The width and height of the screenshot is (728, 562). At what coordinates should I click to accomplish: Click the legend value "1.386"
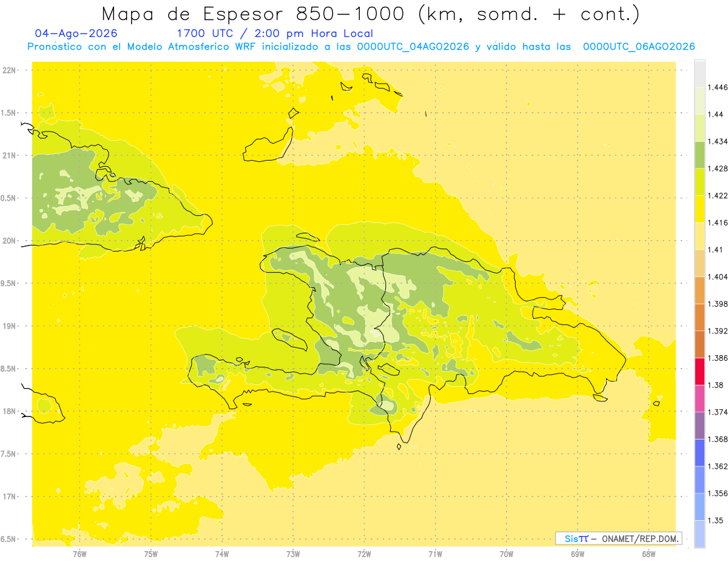[719, 358]
